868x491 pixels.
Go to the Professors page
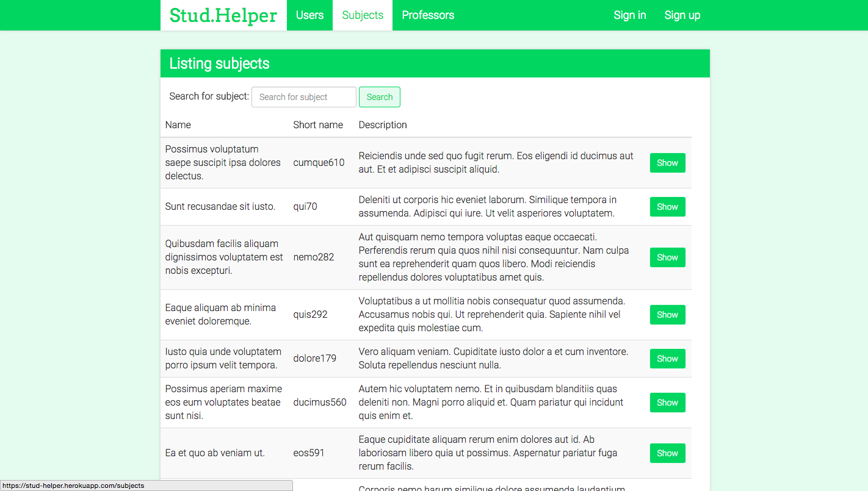coord(428,15)
